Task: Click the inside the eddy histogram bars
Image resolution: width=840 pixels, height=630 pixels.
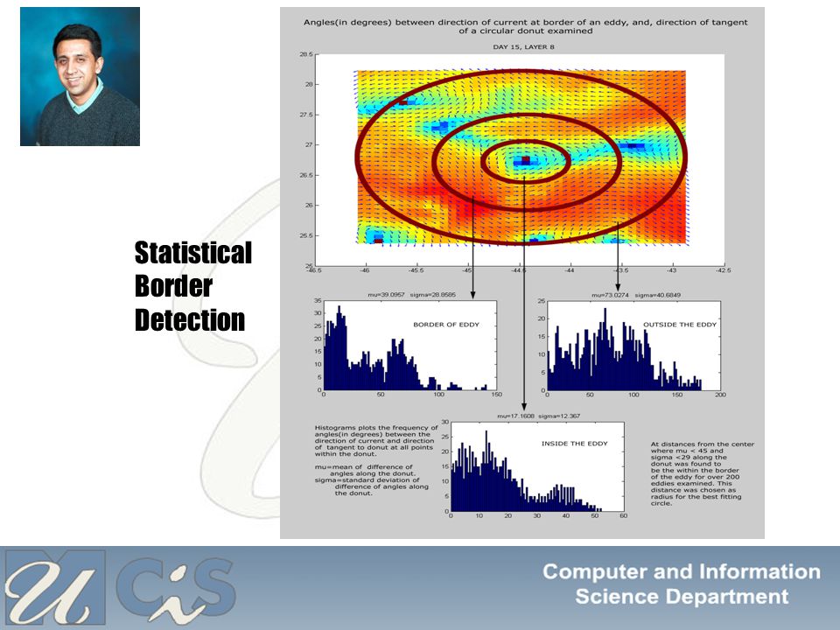Action: (x=527, y=471)
